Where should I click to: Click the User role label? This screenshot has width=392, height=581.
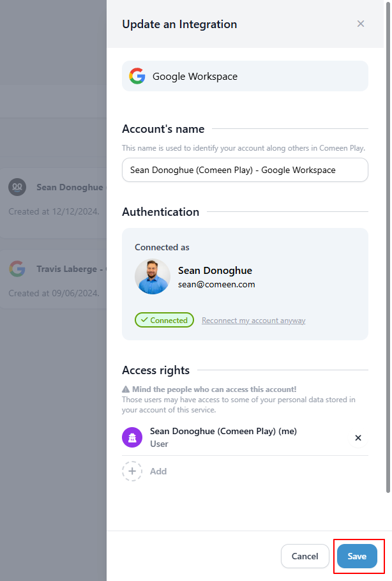click(159, 444)
